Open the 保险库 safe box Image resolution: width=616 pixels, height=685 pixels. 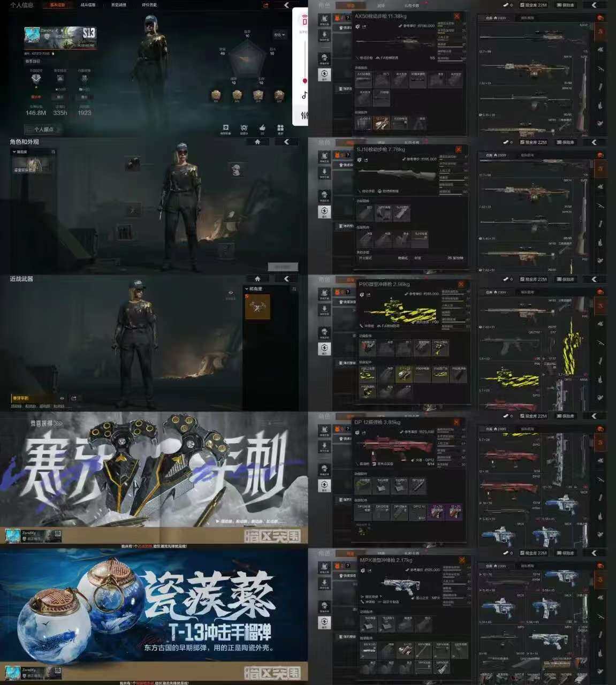(x=566, y=5)
